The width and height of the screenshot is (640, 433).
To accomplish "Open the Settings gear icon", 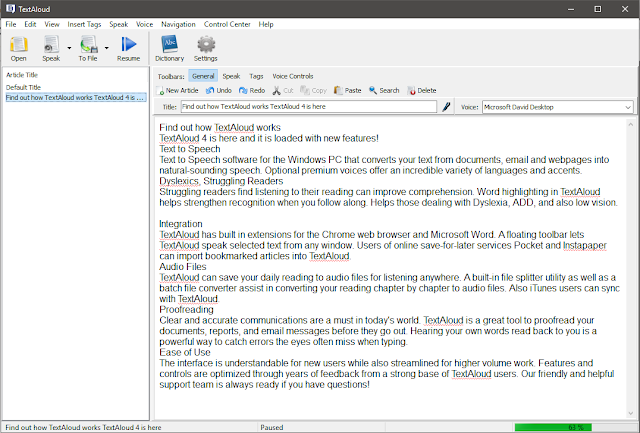I will (206, 48).
